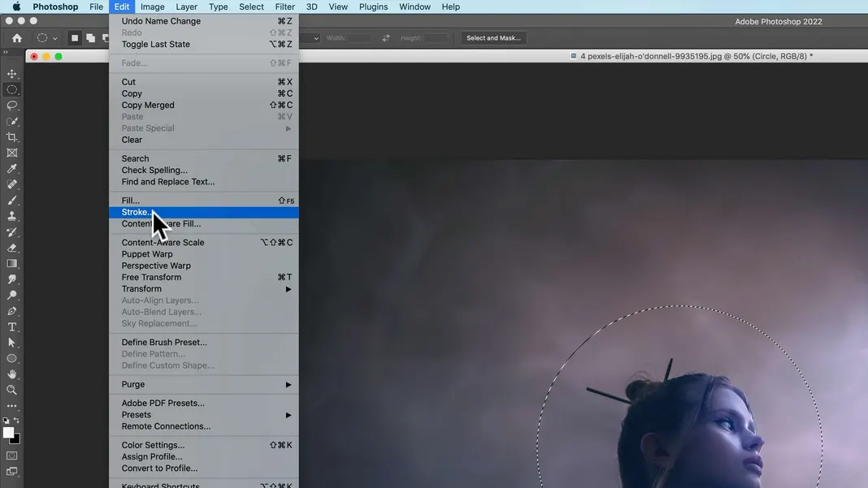Choose Assign Profile...

click(x=205, y=457)
